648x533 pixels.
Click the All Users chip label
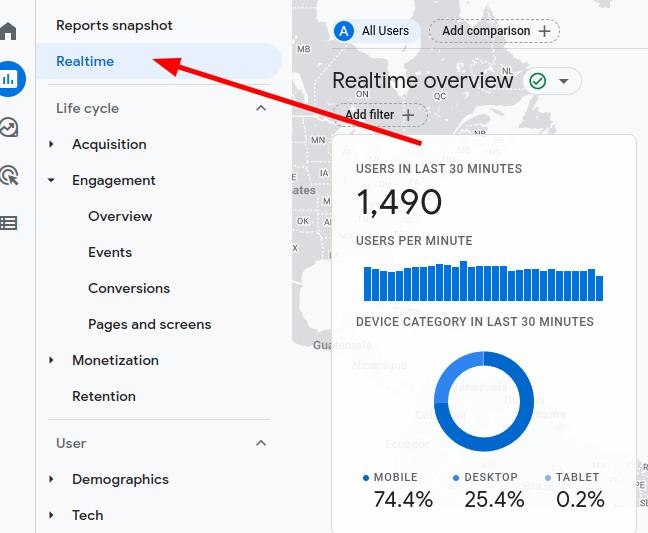coord(385,31)
